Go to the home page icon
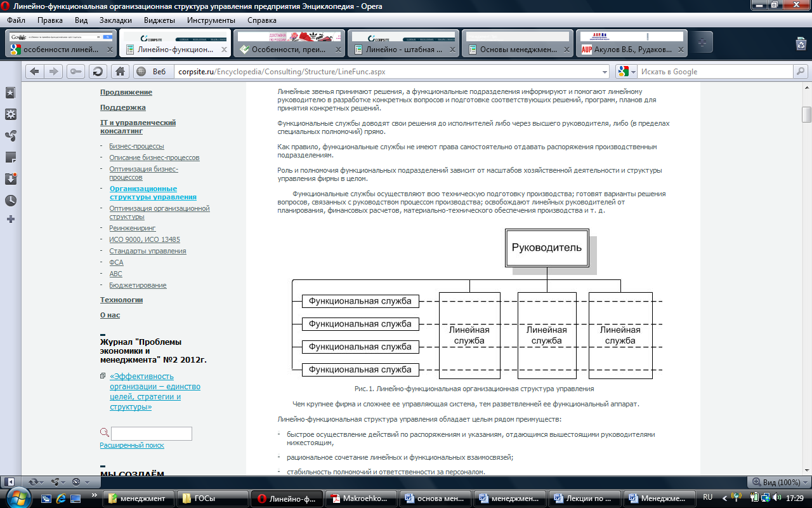 point(120,71)
